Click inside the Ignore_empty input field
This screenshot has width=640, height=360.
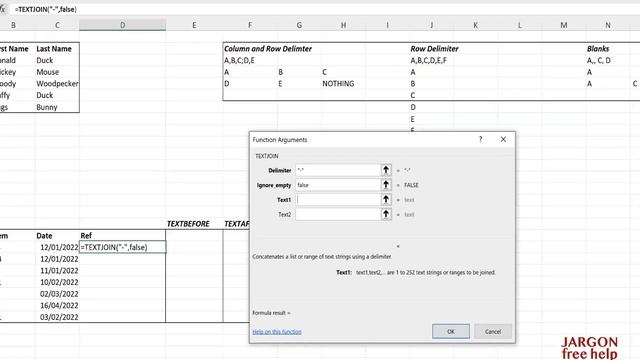(x=338, y=185)
